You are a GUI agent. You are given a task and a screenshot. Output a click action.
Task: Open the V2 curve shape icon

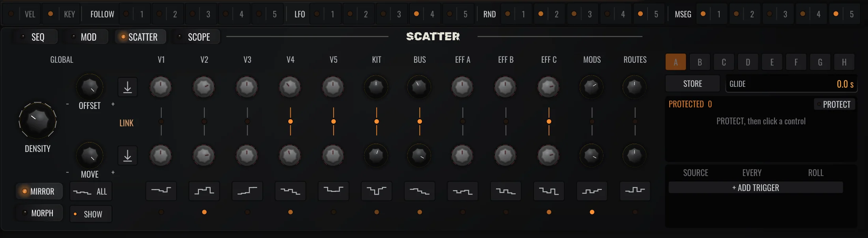204,191
